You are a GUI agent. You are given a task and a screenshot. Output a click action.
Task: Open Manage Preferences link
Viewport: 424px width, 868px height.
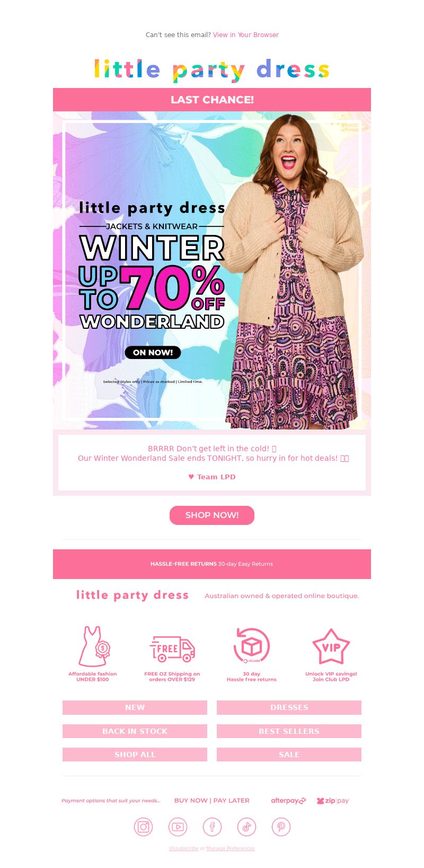pos(231,848)
